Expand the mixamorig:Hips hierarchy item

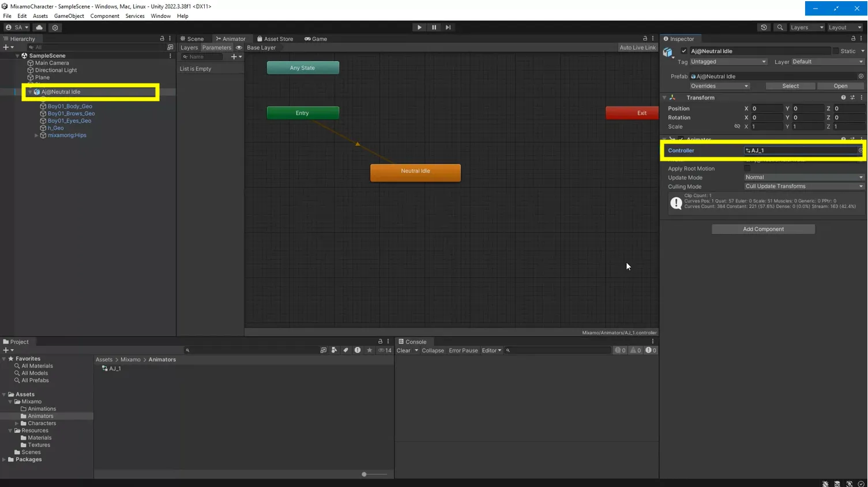(x=36, y=135)
